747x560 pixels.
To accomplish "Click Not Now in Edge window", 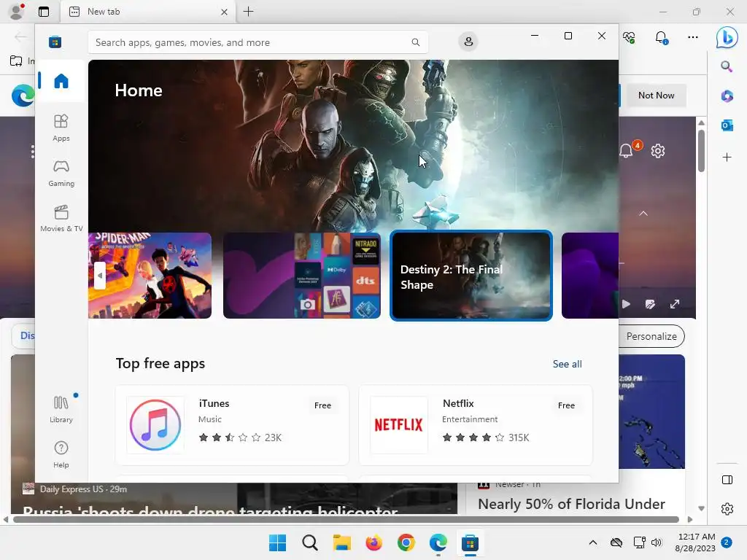I will click(656, 96).
